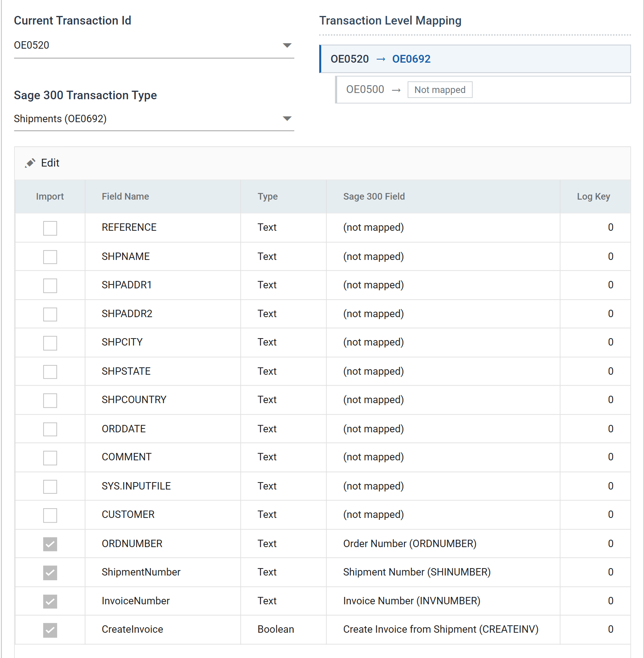Open the OE0692 mapped transaction link
The height and width of the screenshot is (658, 644).
(411, 59)
